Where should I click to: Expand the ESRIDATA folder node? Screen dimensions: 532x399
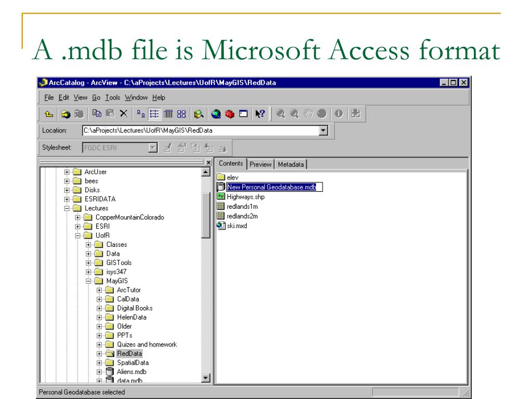(67, 199)
